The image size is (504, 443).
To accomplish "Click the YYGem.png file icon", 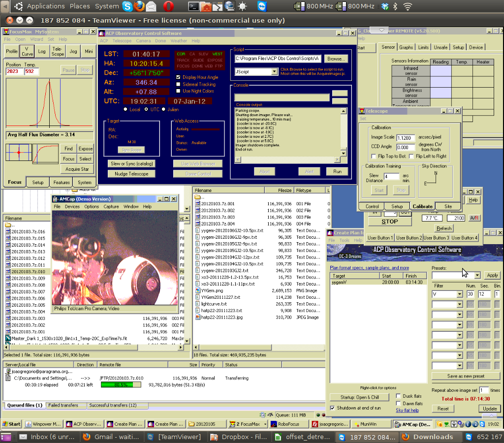I will tap(198, 290).
